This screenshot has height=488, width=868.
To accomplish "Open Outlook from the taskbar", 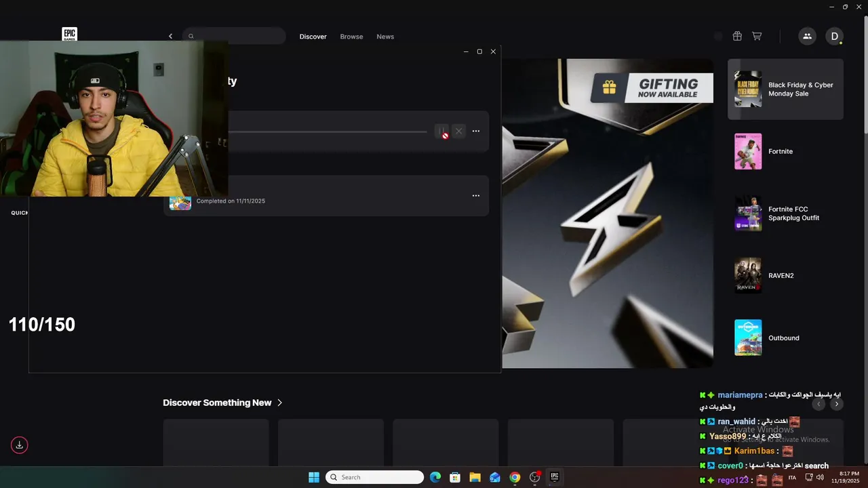I will pos(495,477).
